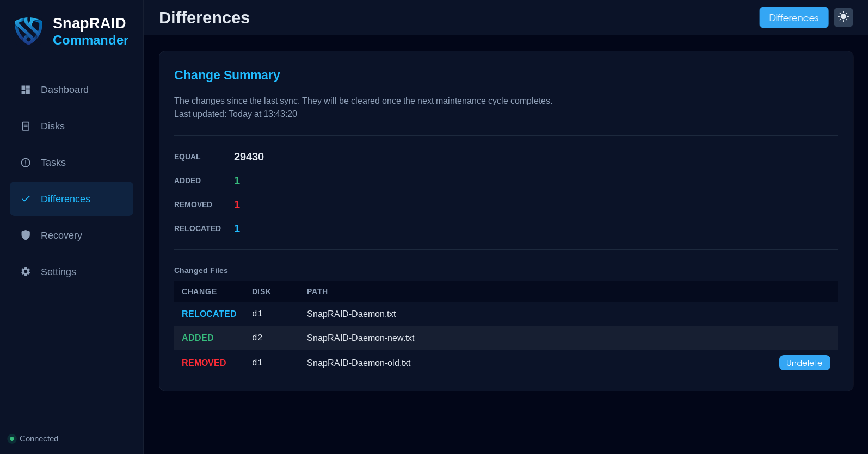
Task: Go to the Recovery section
Action: point(61,235)
